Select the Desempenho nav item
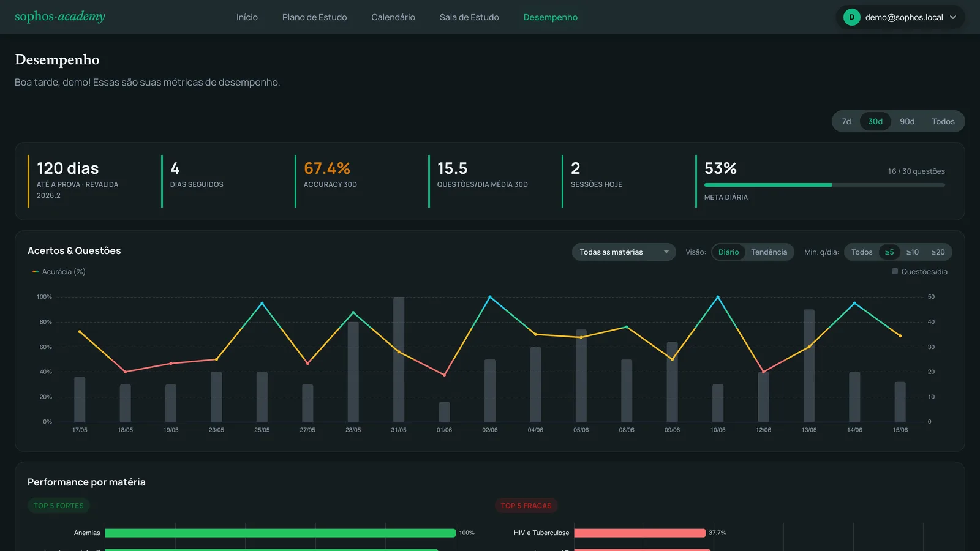 pos(550,17)
